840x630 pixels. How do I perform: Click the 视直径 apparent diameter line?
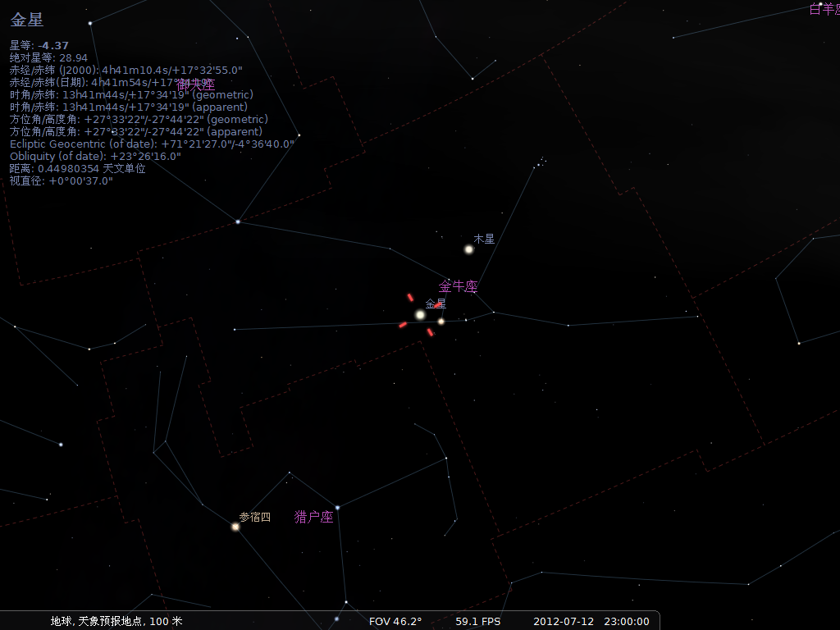[x=62, y=181]
